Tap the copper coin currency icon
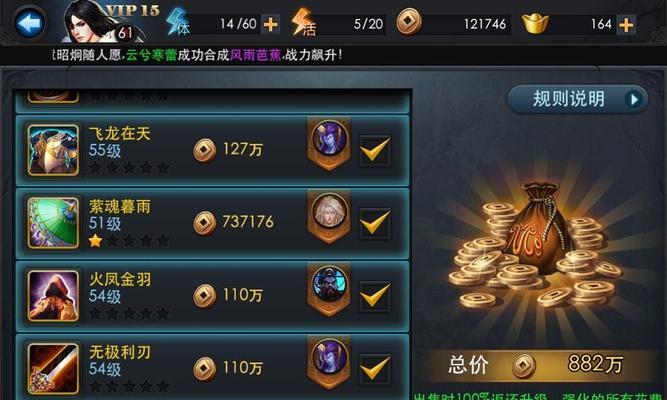Viewport: 667px width, 400px height. tap(409, 22)
